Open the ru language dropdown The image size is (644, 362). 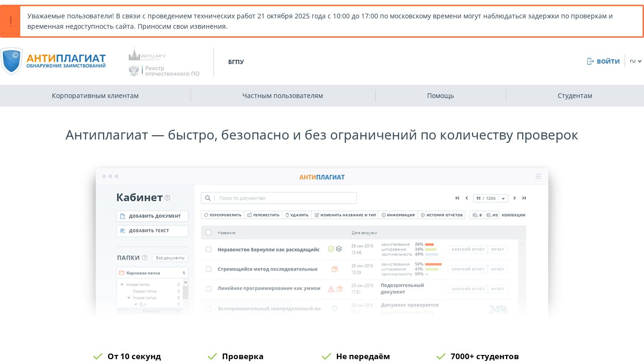[x=636, y=61]
